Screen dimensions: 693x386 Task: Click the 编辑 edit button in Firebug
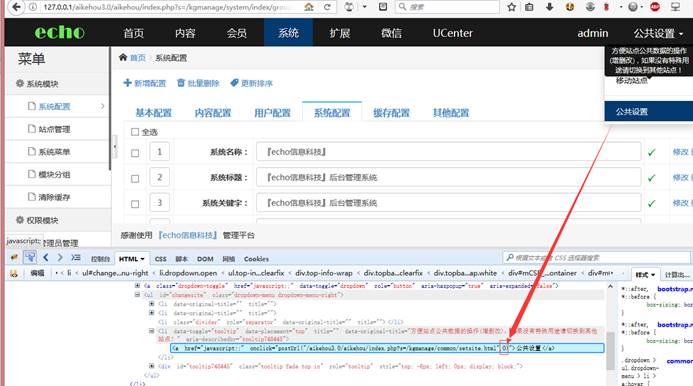pos(37,273)
